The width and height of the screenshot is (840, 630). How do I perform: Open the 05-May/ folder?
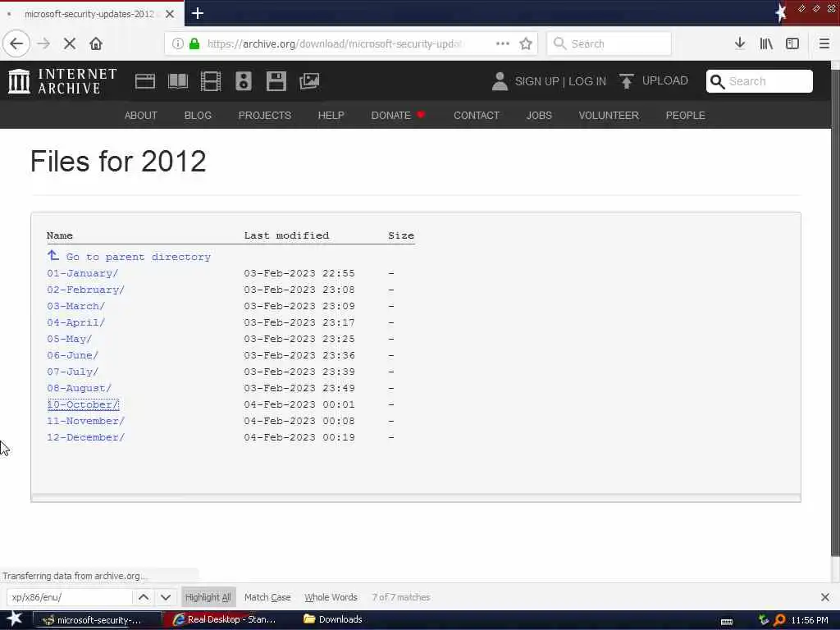coord(70,339)
